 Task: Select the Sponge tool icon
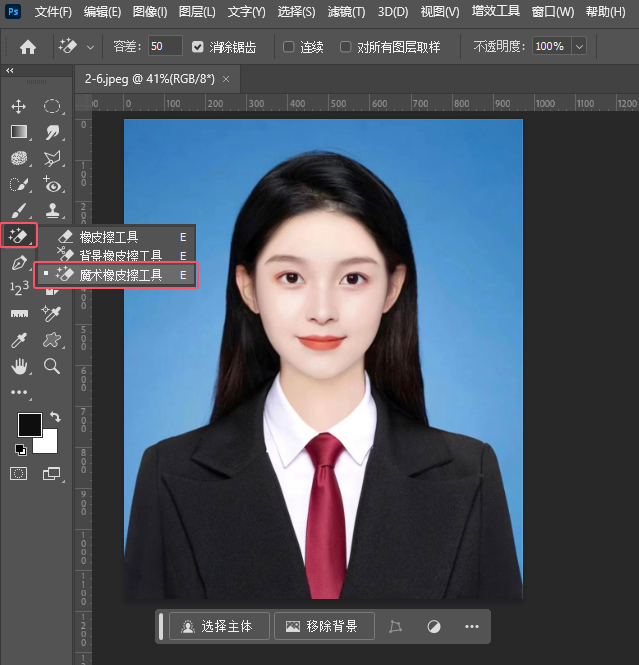click(x=19, y=159)
